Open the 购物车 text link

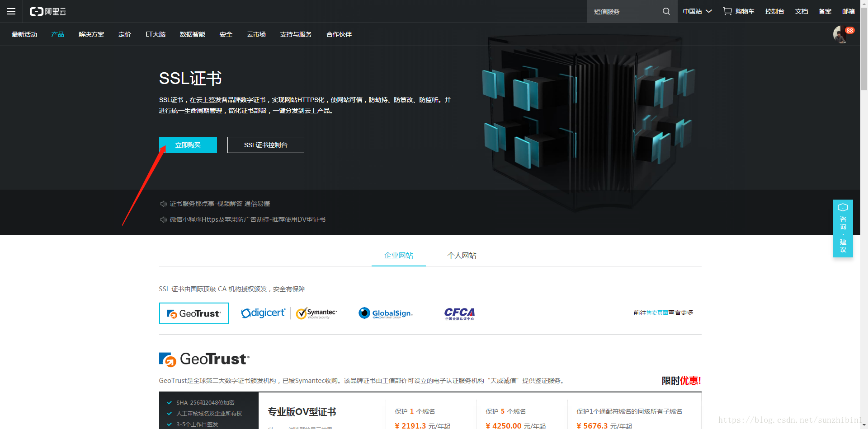[x=745, y=11]
